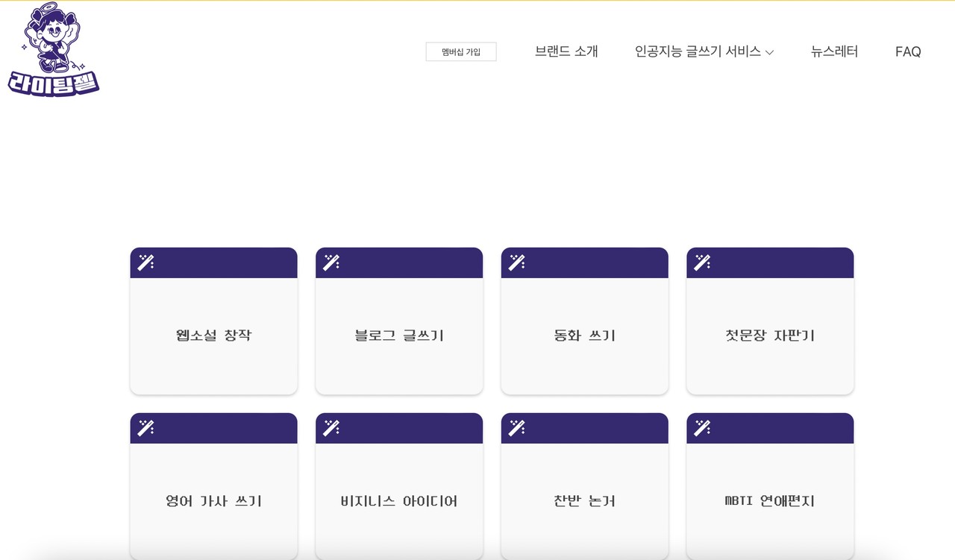The height and width of the screenshot is (560, 955).
Task: Select the MBTI 연애편지 card
Action: (770, 501)
